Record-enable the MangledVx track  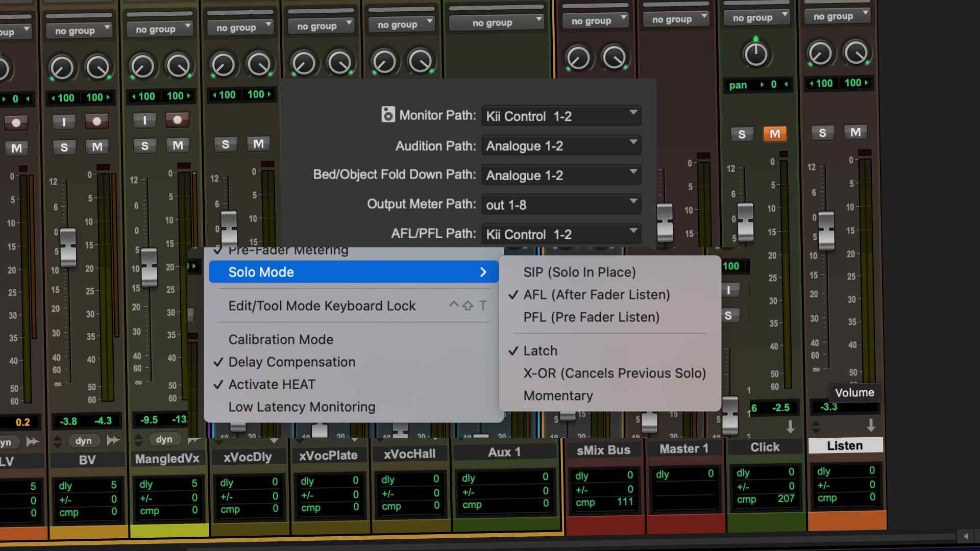click(178, 120)
